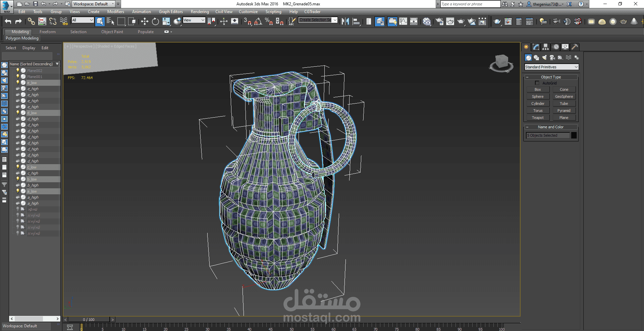Open the Customize menu
This screenshot has height=331, width=644.
coord(248,12)
